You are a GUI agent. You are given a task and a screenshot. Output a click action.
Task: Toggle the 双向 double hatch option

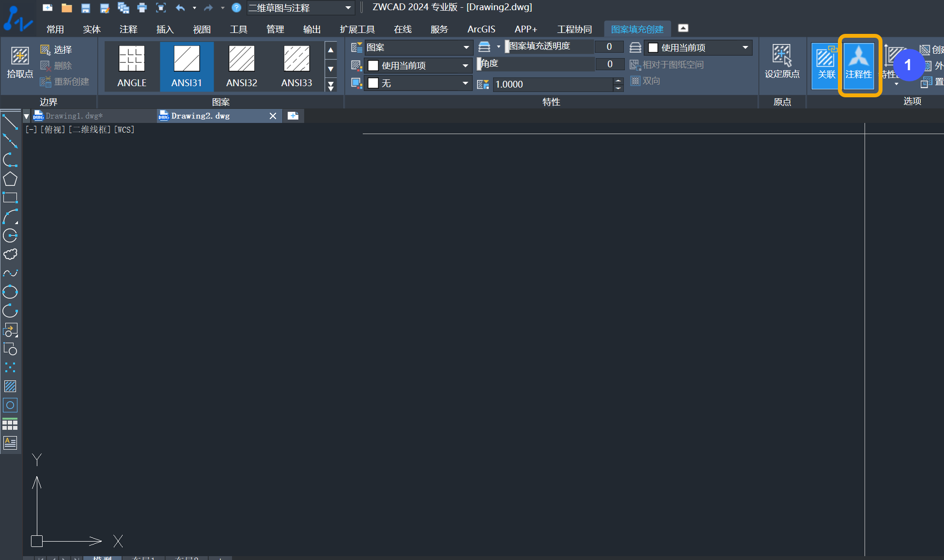(645, 81)
